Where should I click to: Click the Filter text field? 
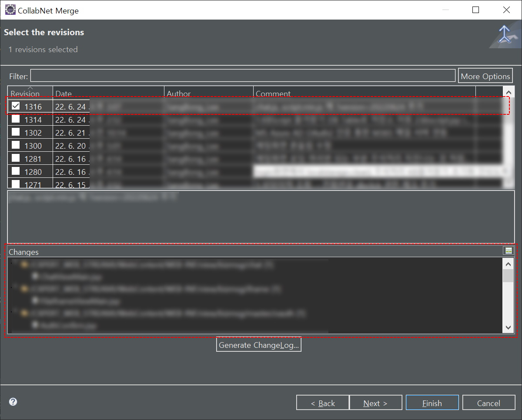[x=243, y=76]
